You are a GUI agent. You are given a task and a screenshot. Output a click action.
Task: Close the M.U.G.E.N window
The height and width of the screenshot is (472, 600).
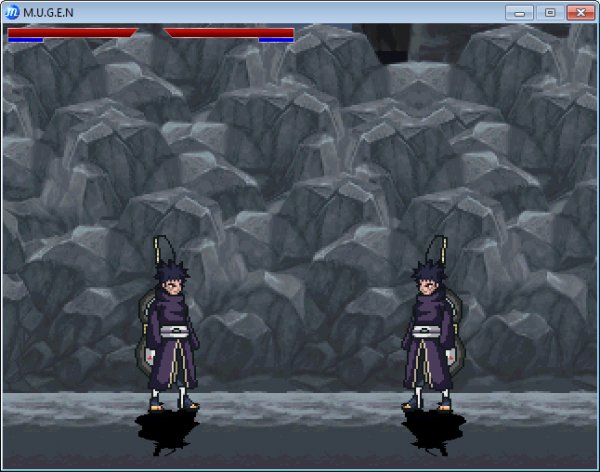point(580,13)
